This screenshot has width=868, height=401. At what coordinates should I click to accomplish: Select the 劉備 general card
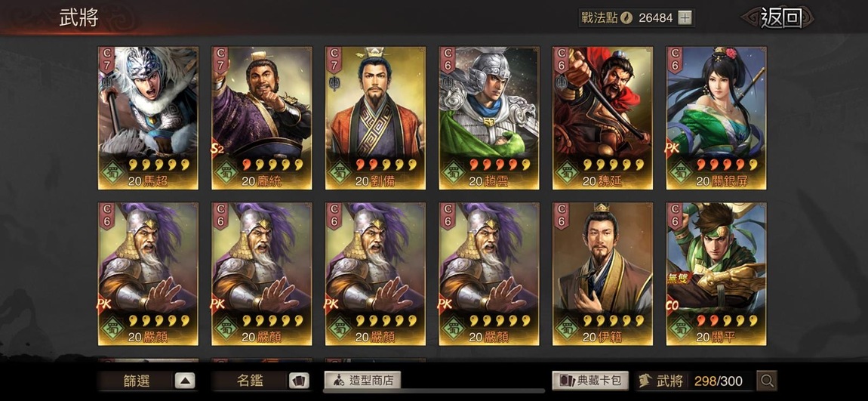pyautogui.click(x=375, y=118)
